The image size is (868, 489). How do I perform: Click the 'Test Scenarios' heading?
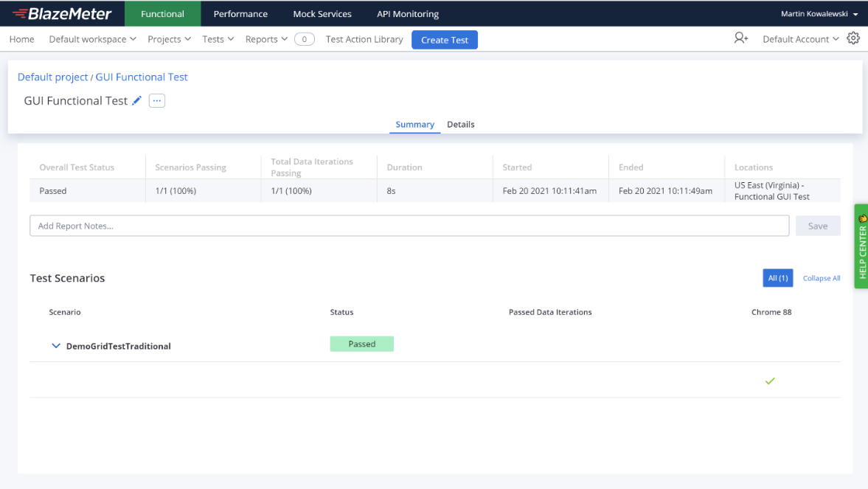68,278
